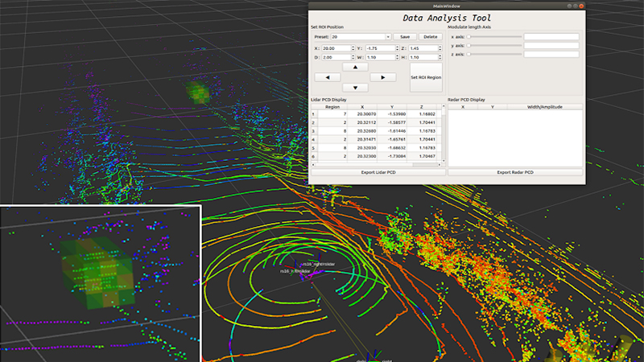The width and height of the screenshot is (644, 362).
Task: Select cell value -1.58577
Action: [392, 123]
